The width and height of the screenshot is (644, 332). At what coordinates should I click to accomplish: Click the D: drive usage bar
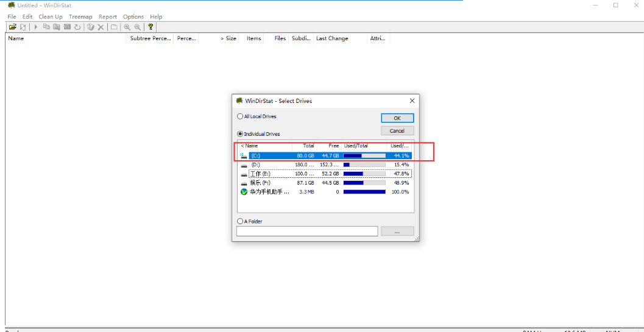click(x=364, y=164)
